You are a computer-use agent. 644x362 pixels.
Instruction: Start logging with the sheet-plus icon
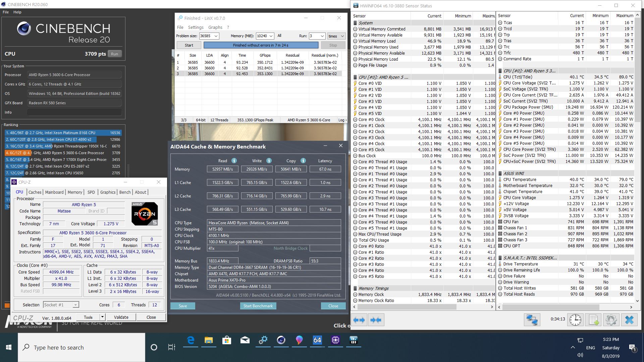coord(593,320)
